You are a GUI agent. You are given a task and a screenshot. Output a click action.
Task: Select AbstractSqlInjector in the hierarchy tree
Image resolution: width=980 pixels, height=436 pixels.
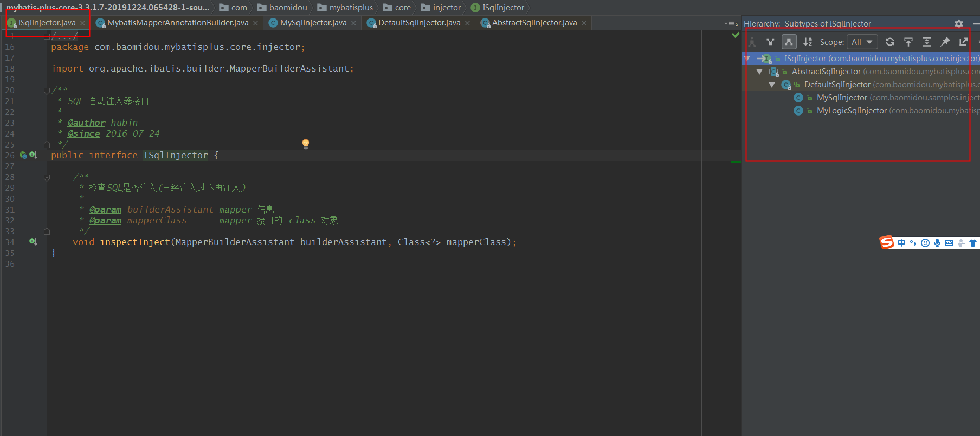pyautogui.click(x=861, y=72)
